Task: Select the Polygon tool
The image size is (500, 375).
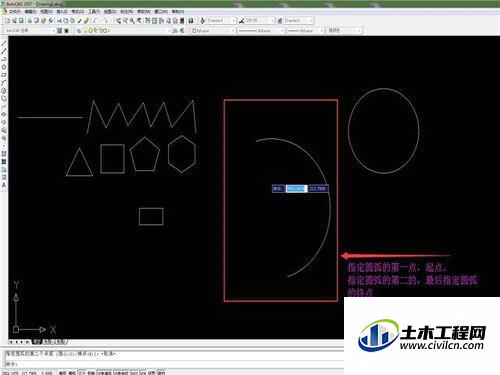Action: click(x=4, y=67)
